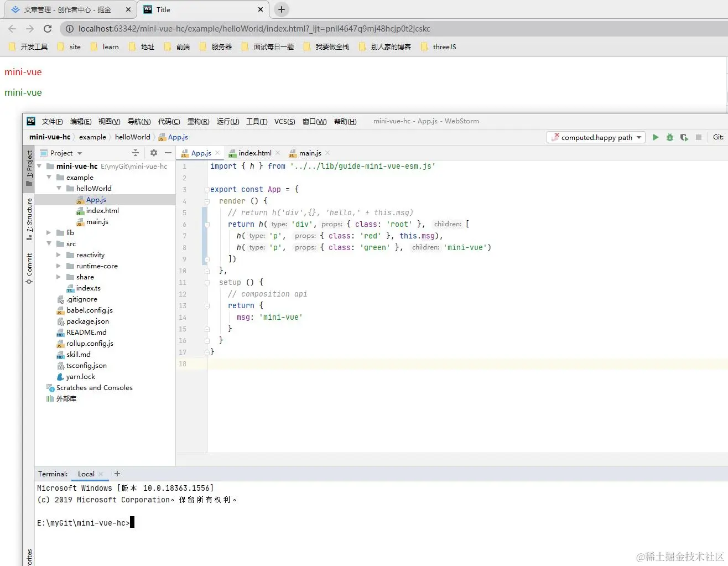Open package.json in the project tree
728x566 pixels.
[87, 321]
